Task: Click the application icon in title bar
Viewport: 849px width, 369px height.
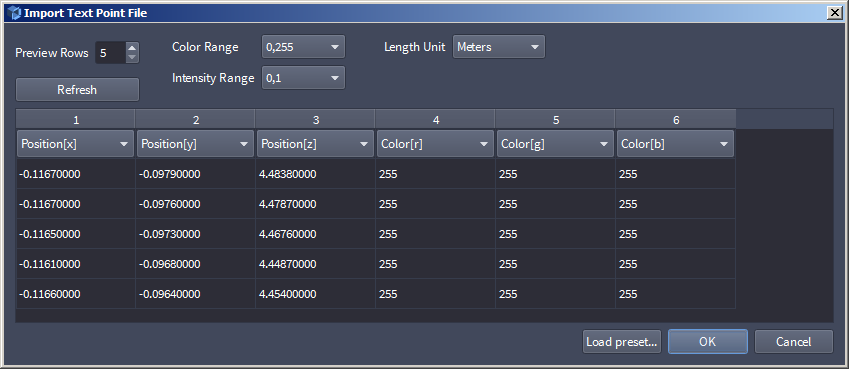Action: [15, 13]
